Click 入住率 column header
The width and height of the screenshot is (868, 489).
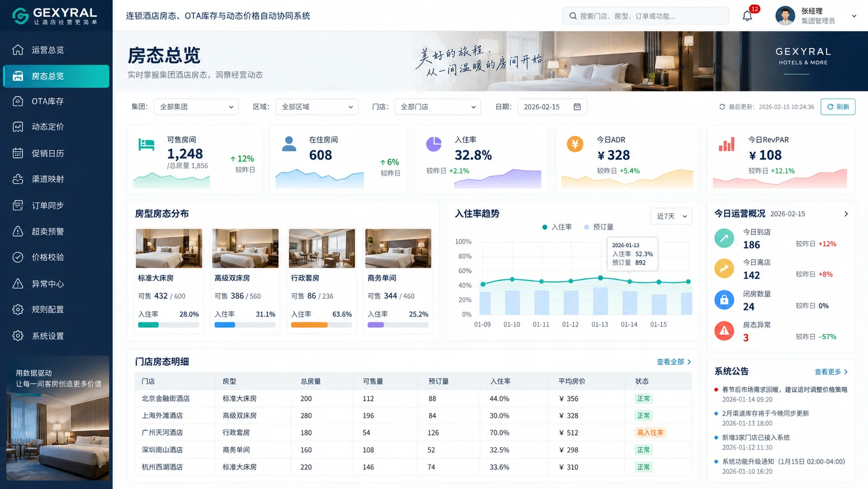[500, 381]
